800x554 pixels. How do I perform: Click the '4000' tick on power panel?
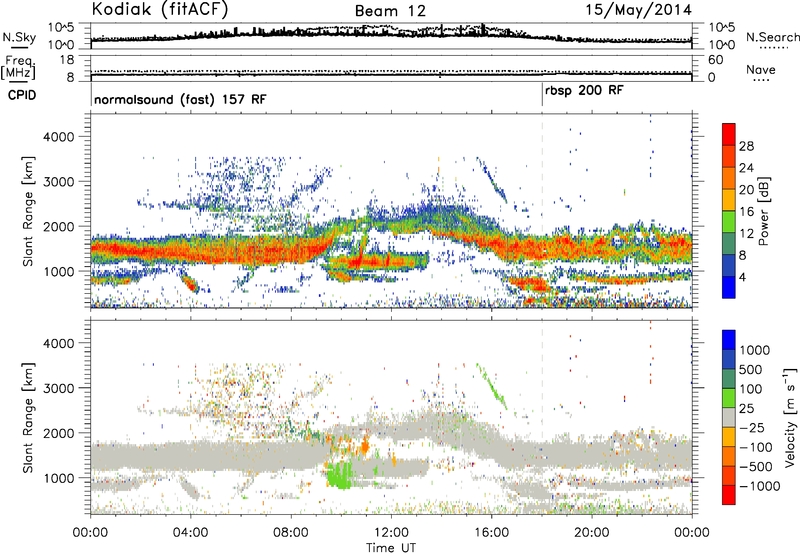point(58,137)
